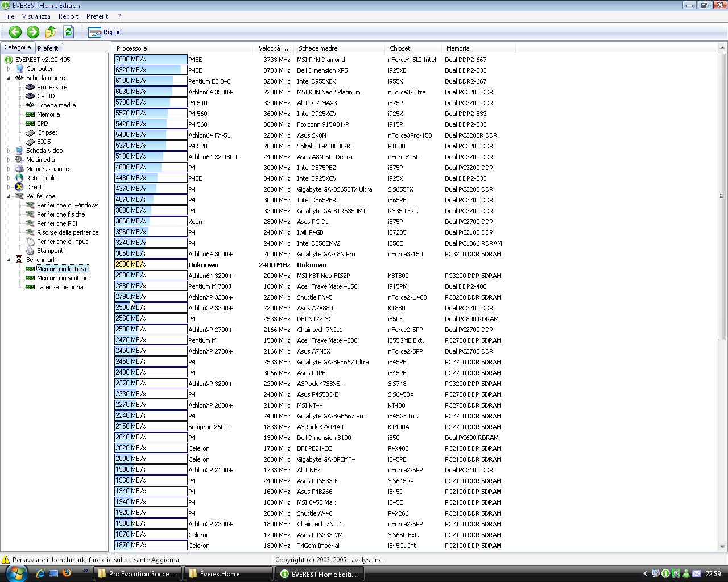Viewport: 728px width, 582px height.
Task: Click the green back arrow toolbar icon
Action: pyautogui.click(x=15, y=32)
